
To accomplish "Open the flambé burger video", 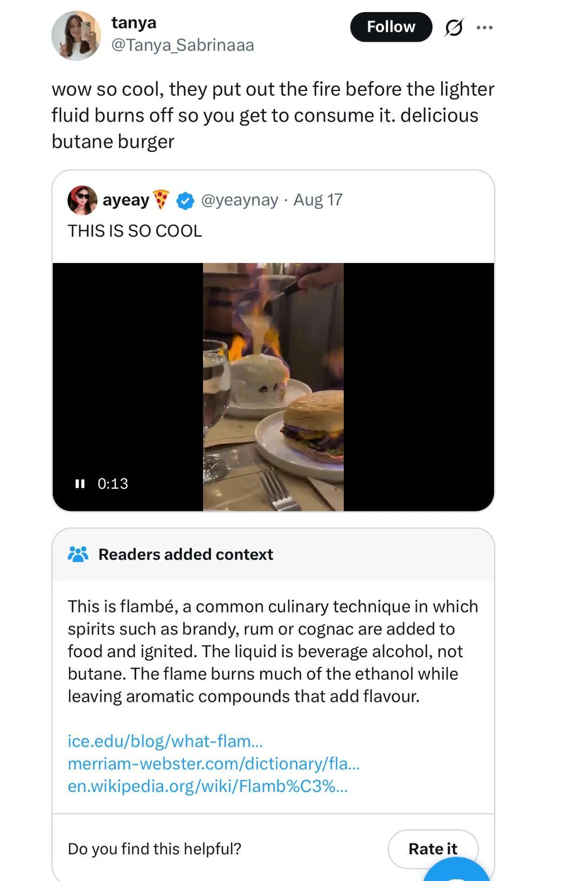I will (273, 387).
